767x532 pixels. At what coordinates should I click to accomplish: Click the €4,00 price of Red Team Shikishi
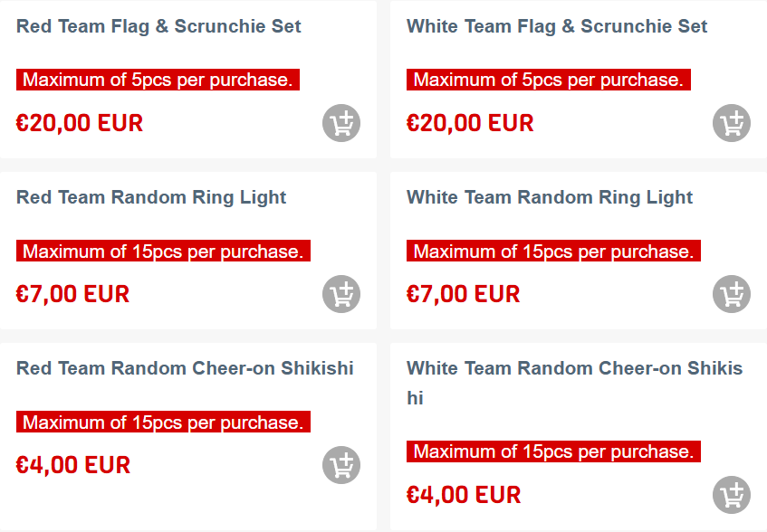pyautogui.click(x=73, y=465)
